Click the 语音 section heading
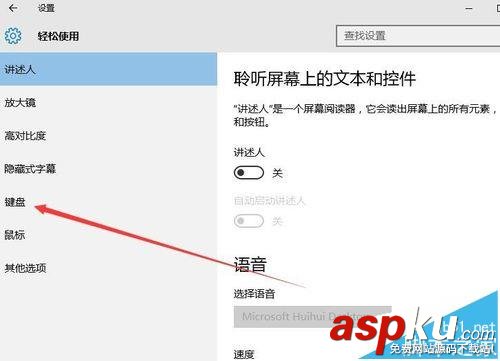This screenshot has height=361, width=500. click(x=250, y=264)
